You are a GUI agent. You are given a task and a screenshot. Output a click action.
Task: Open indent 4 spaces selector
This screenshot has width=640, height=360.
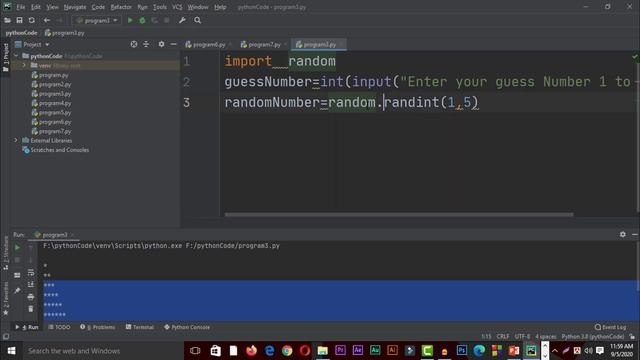[x=546, y=337]
